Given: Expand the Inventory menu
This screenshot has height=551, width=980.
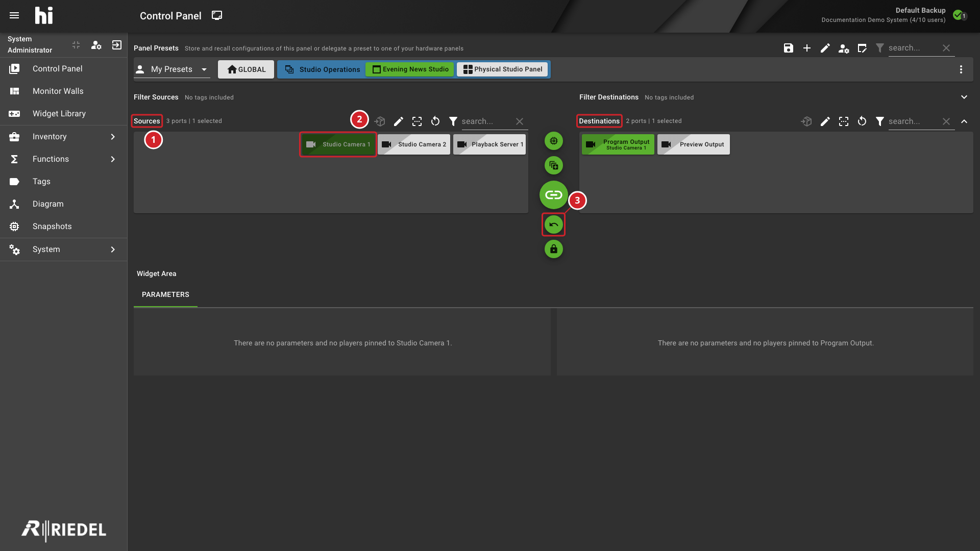Looking at the screenshot, I should (63, 137).
